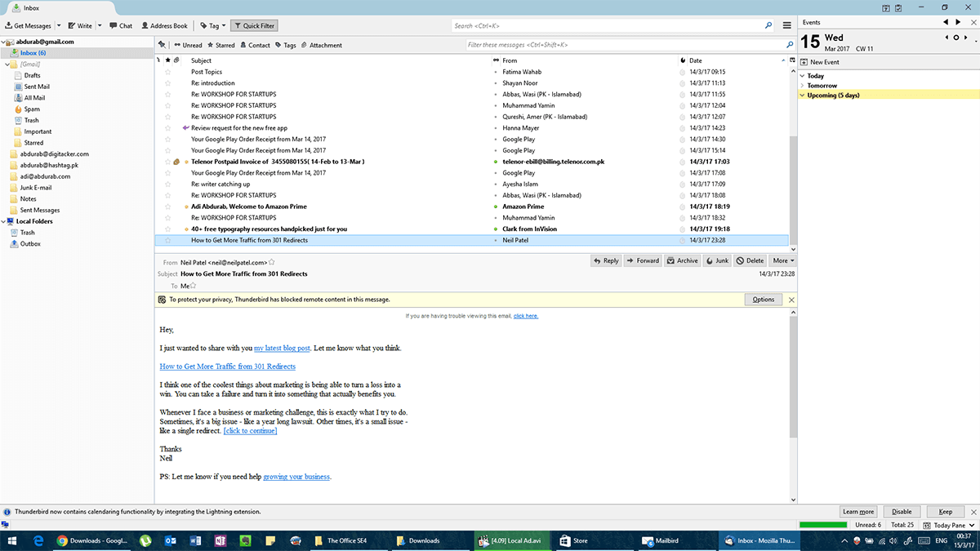Sort by attachment column header icon

point(176,60)
